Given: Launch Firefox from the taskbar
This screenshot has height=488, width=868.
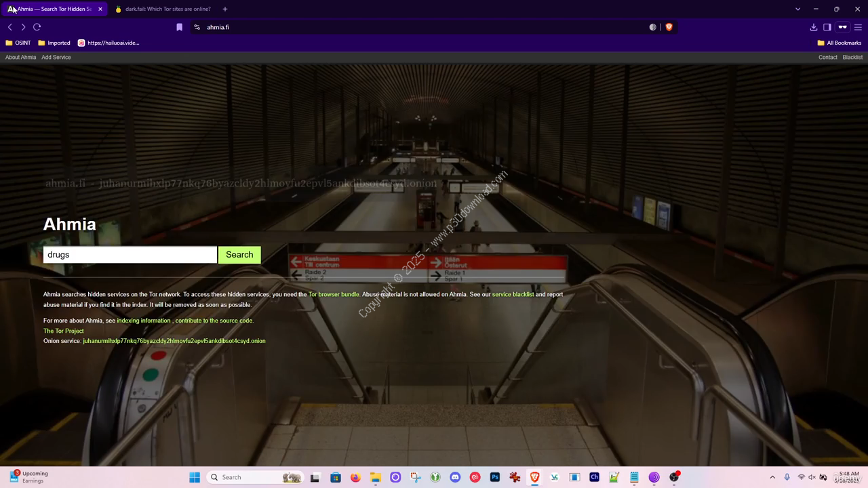Looking at the screenshot, I should tap(355, 477).
